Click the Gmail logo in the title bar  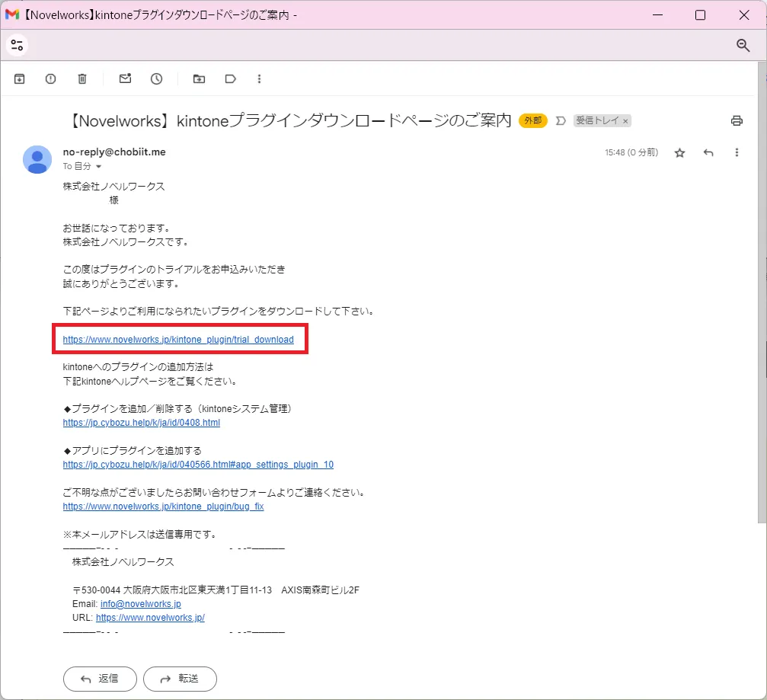[x=12, y=14]
